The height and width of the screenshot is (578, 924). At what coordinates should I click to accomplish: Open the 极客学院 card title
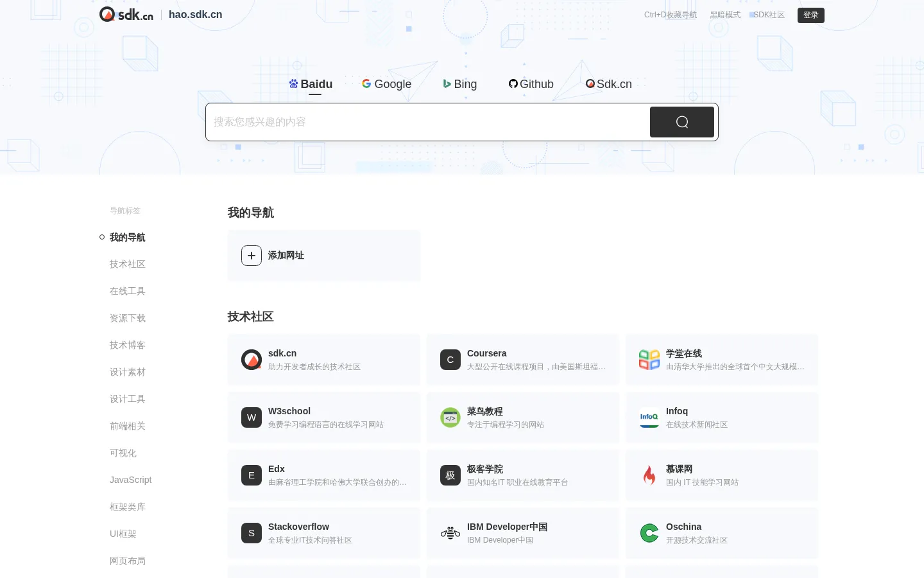click(x=485, y=469)
